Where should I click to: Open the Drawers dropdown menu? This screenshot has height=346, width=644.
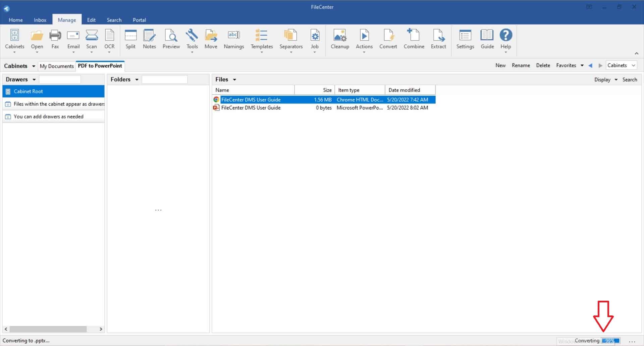[34, 80]
